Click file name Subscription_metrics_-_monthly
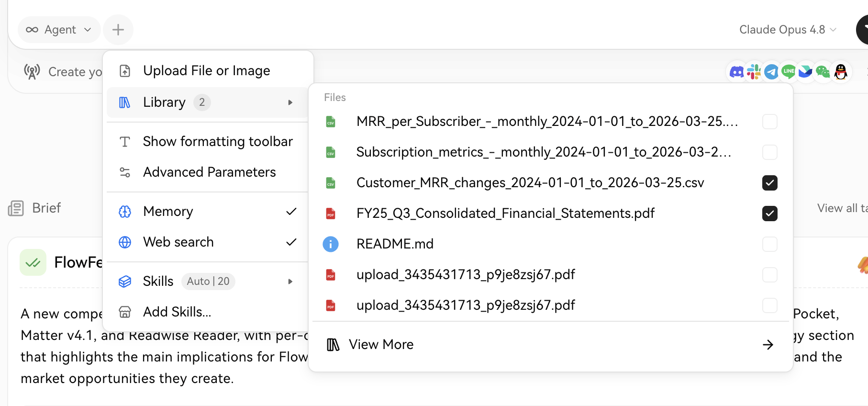This screenshot has height=406, width=868. pyautogui.click(x=544, y=152)
